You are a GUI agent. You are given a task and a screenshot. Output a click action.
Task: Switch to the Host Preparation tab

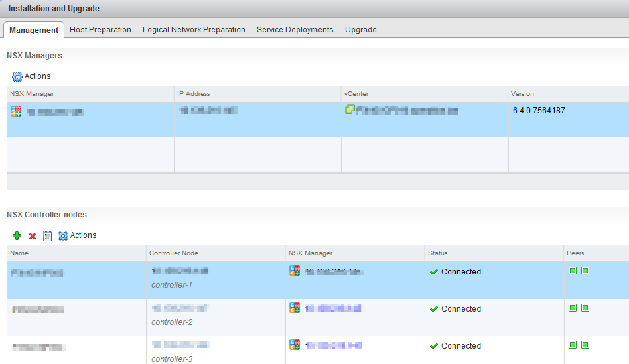click(100, 30)
